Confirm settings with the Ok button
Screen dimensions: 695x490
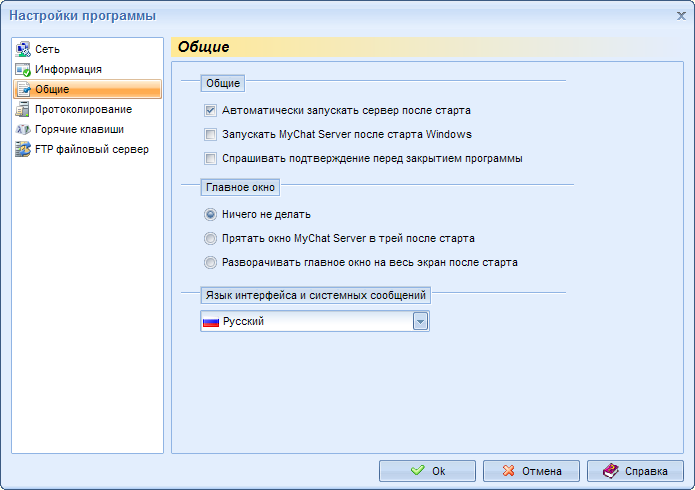tap(427, 470)
